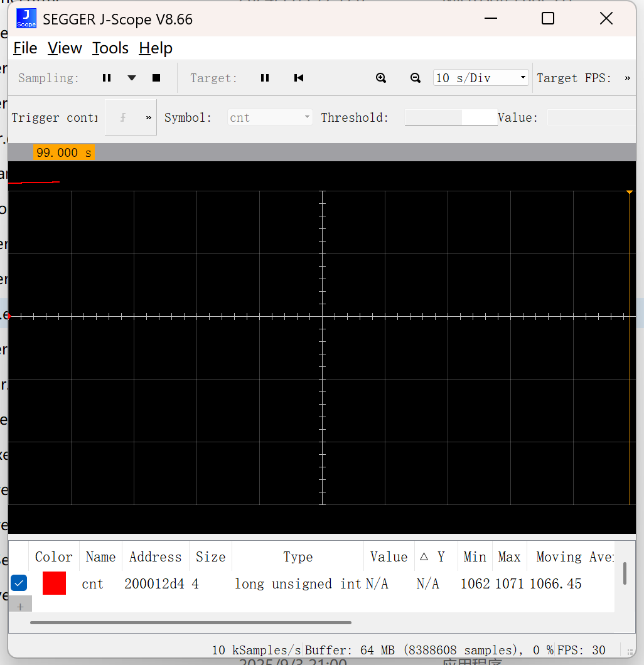Click the Name column header
The image size is (644, 665).
click(100, 557)
